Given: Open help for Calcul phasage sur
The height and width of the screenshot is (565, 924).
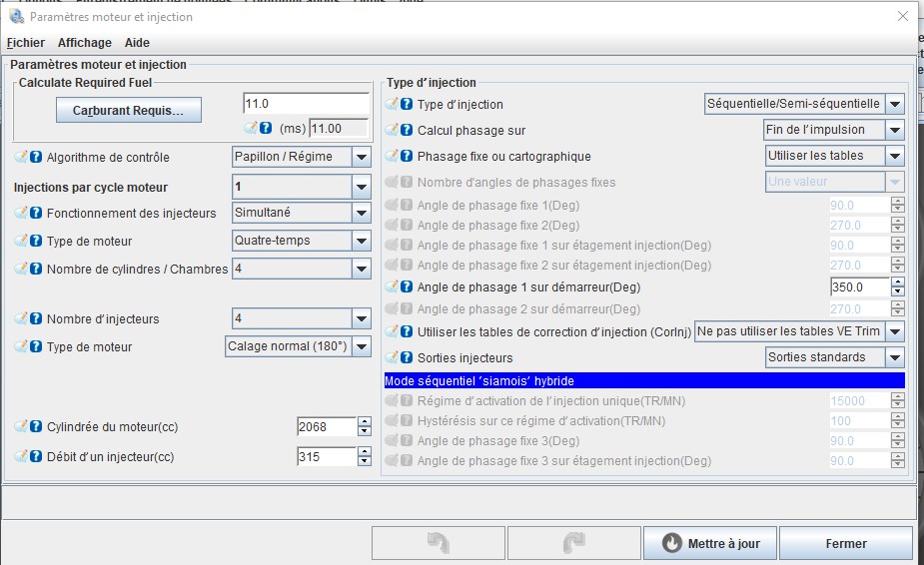Looking at the screenshot, I should coord(407,130).
